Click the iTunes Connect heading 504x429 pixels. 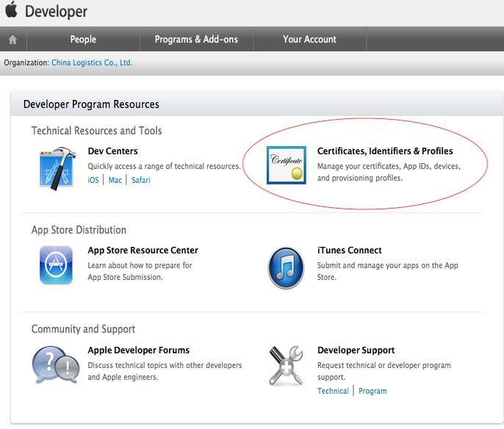click(350, 250)
